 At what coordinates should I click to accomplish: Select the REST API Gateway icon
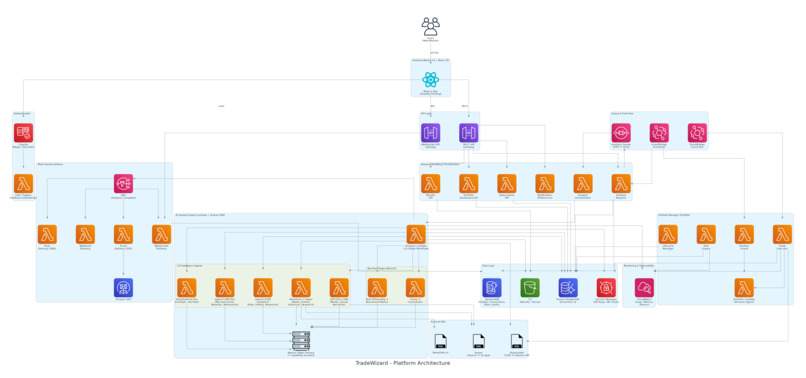coord(468,133)
